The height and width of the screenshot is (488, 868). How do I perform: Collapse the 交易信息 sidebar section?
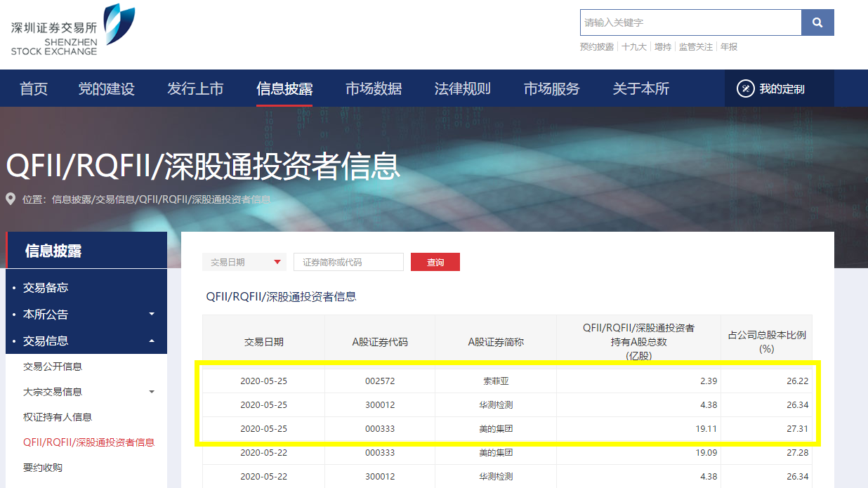(x=86, y=341)
